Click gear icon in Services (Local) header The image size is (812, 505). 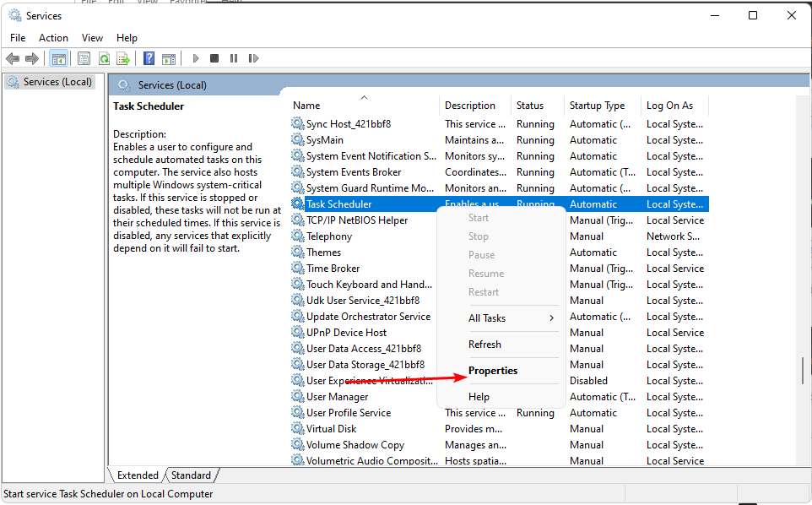point(124,85)
